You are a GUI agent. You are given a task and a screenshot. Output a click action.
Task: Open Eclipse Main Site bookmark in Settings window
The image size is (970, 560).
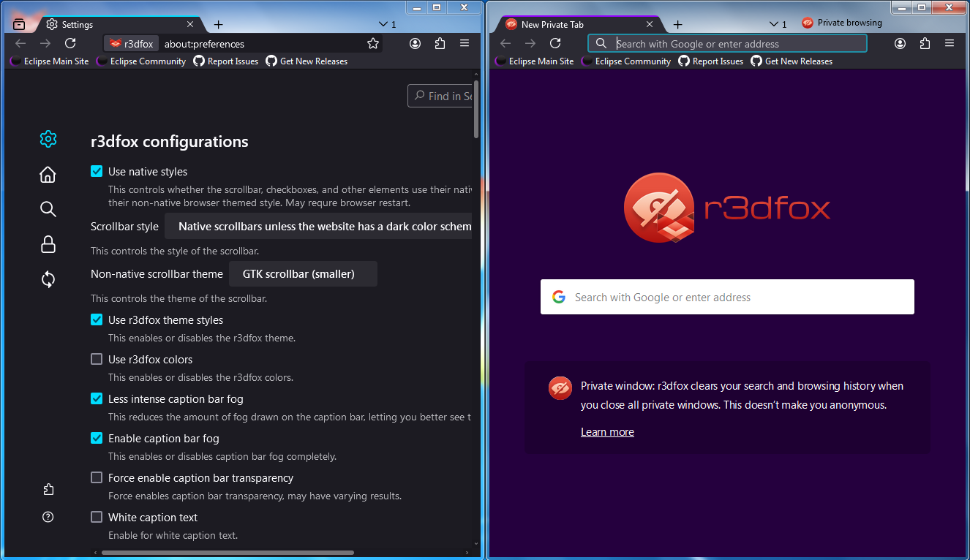pyautogui.click(x=50, y=61)
